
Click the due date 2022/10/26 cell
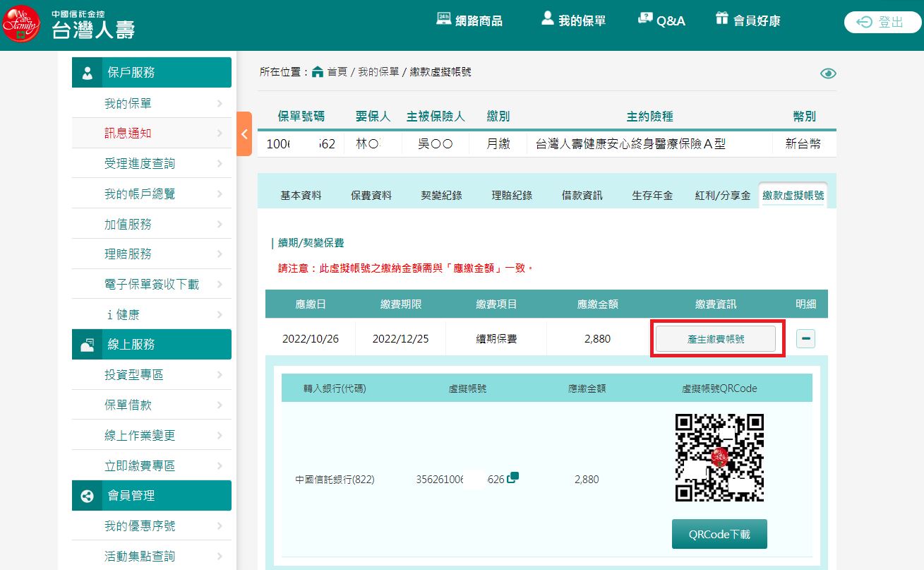(x=311, y=339)
